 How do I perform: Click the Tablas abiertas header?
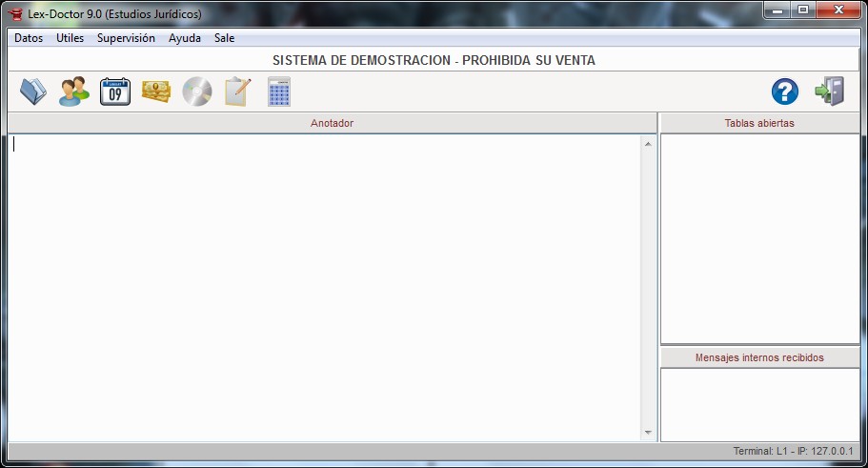click(759, 123)
